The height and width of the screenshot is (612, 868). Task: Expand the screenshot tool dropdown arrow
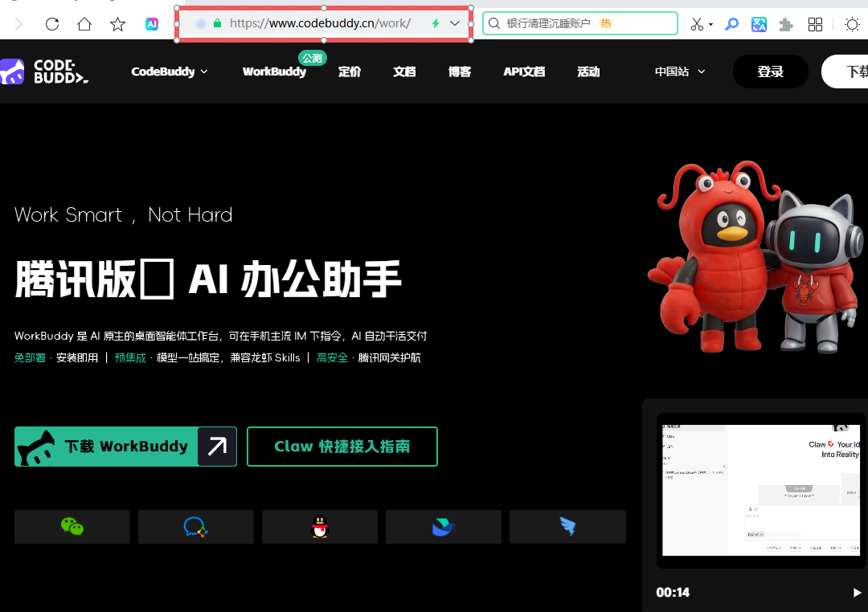[710, 24]
